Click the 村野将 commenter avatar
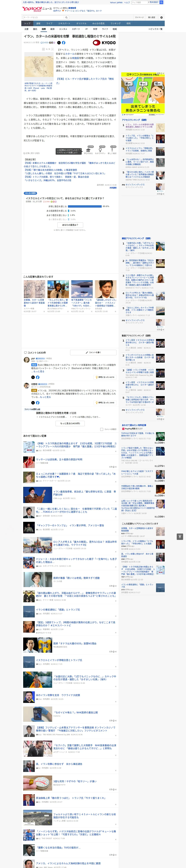This screenshot has height=868, width=186. click(x=26, y=386)
